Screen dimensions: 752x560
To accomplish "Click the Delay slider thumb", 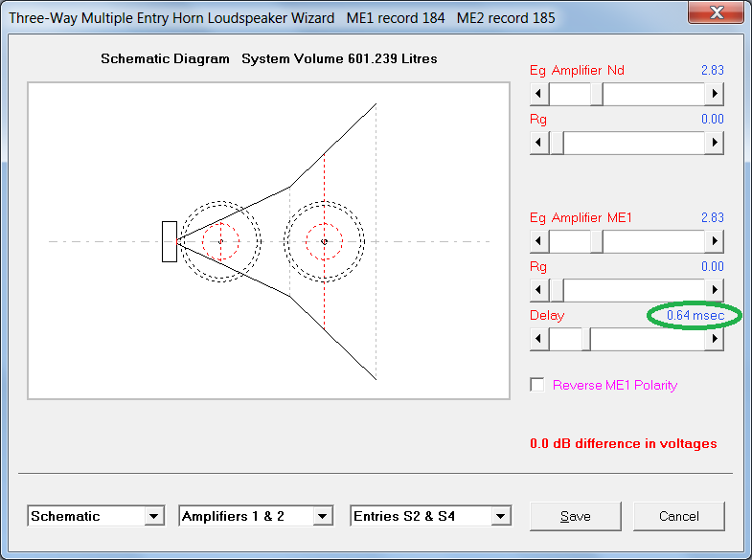I will coord(586,339).
